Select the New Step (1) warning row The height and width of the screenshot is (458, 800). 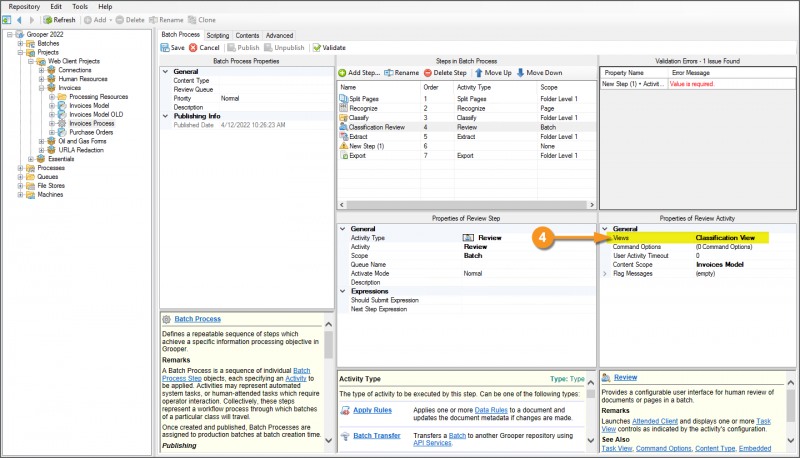tap(368, 146)
